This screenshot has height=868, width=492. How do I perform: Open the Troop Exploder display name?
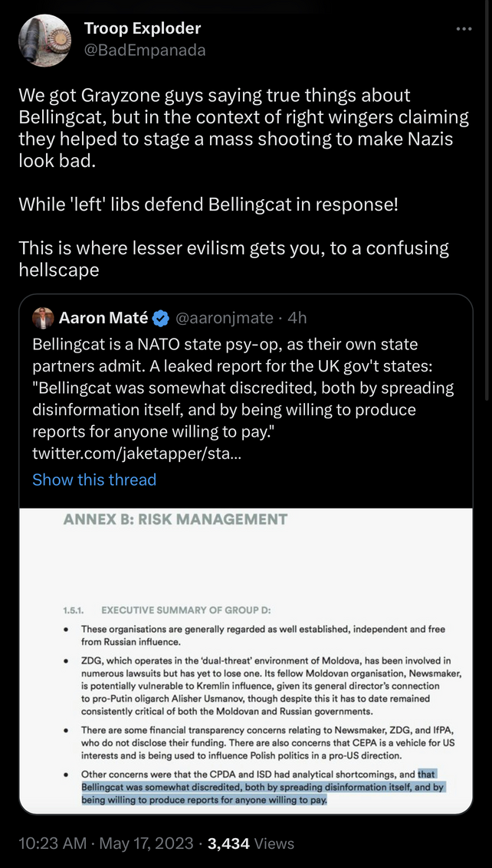[143, 28]
